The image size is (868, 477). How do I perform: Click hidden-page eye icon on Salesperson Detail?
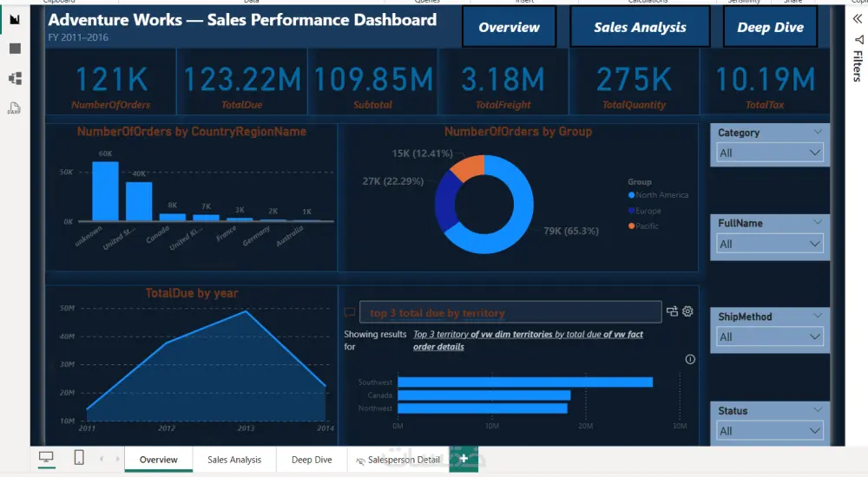(360, 461)
